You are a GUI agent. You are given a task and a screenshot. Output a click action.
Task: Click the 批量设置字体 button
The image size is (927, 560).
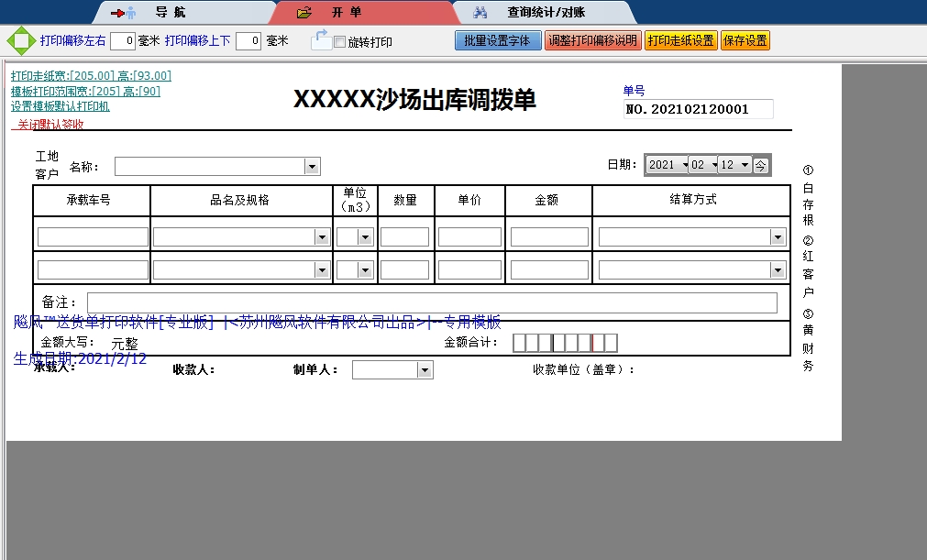(498, 41)
